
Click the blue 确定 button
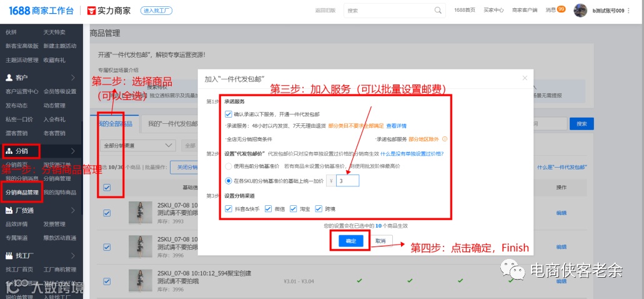click(351, 241)
